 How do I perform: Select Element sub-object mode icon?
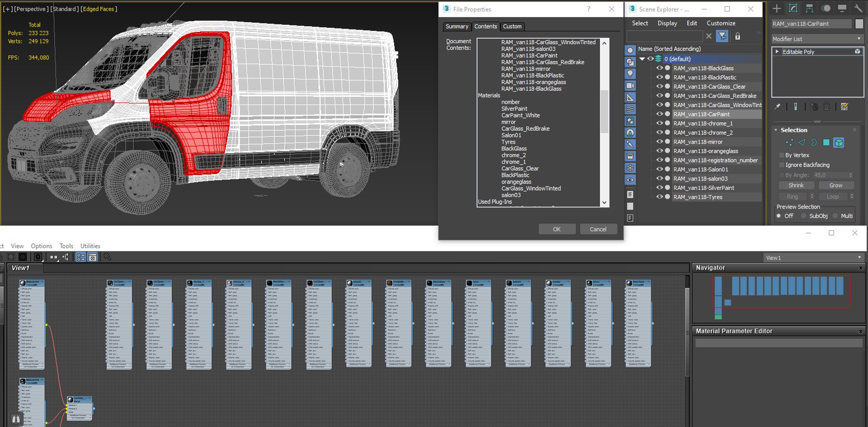[839, 143]
